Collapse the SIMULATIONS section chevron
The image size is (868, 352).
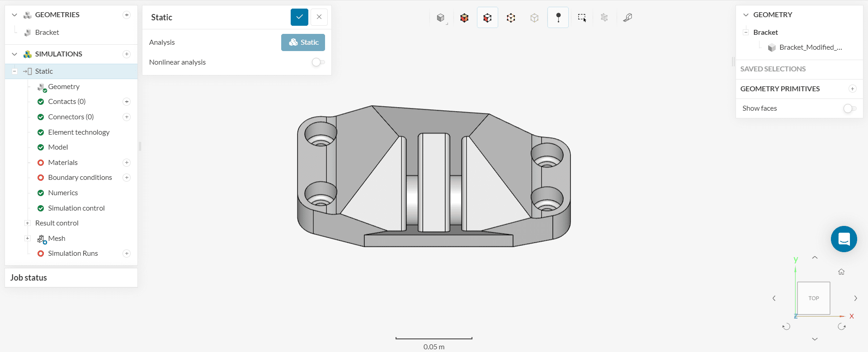pos(14,54)
